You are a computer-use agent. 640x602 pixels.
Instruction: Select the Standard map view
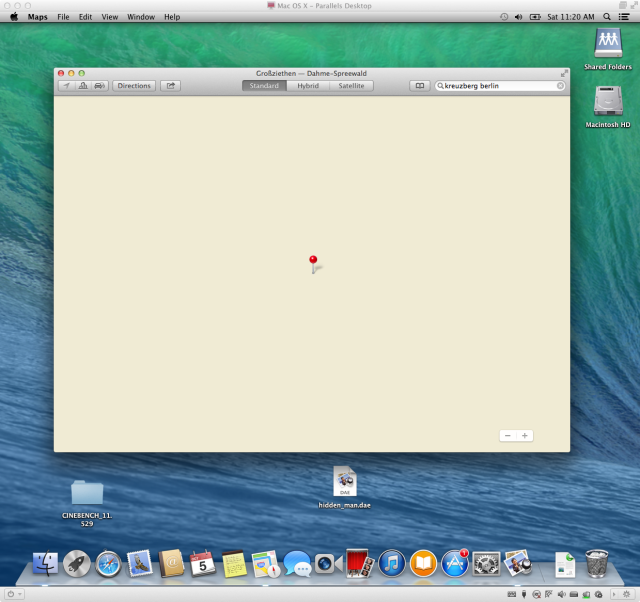(x=264, y=86)
